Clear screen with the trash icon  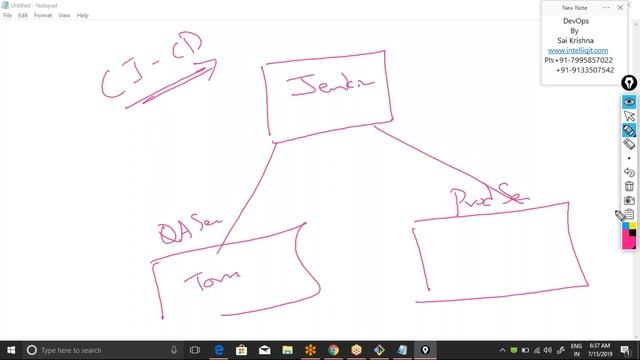click(x=629, y=186)
